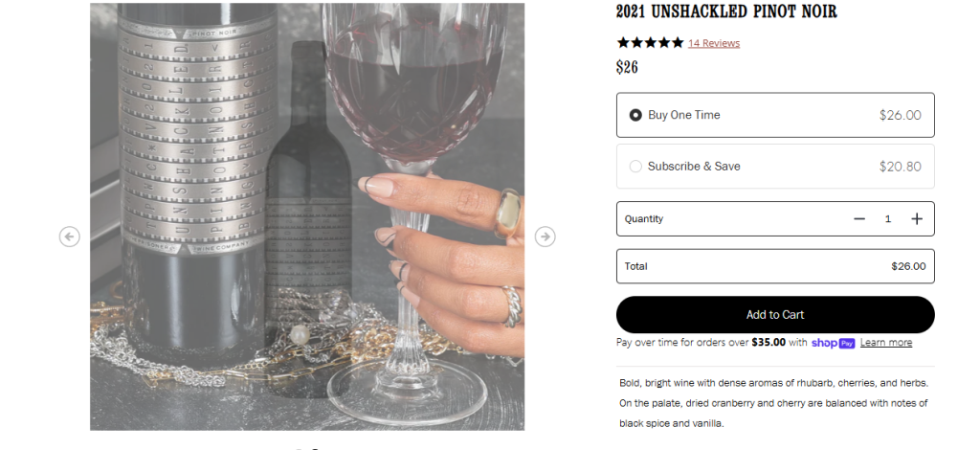
Task: Click the $26.00 one-time purchase price
Action: [900, 115]
